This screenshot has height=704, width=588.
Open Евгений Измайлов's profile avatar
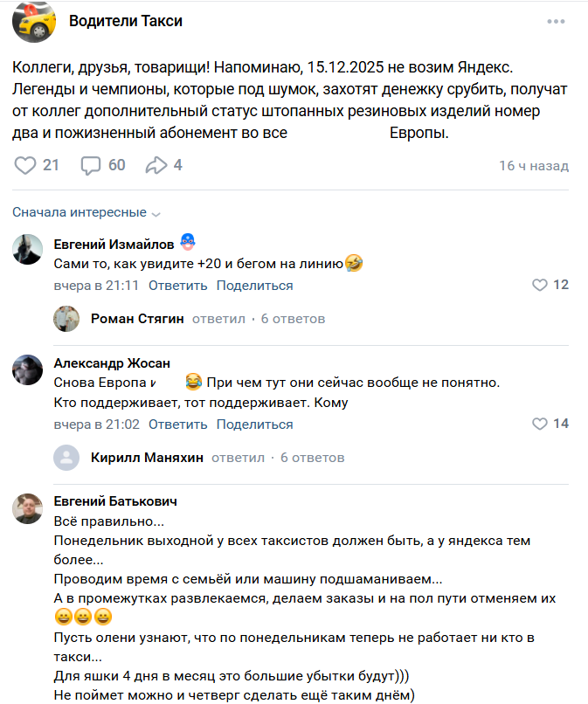click(28, 250)
